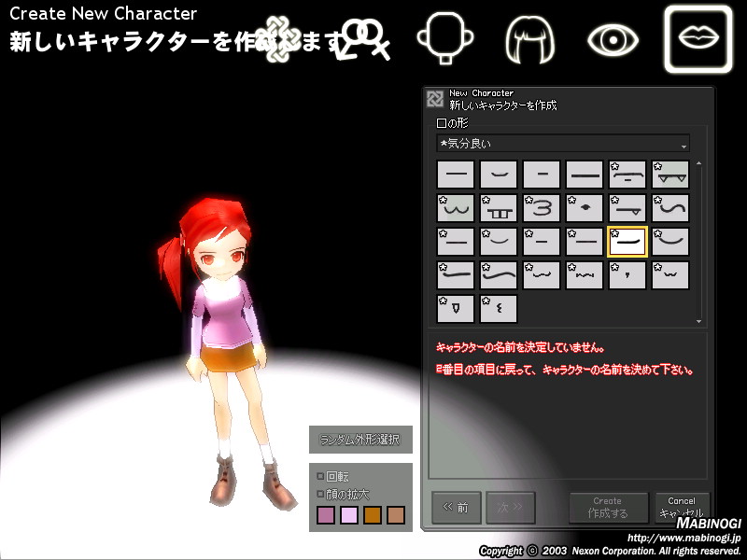Click the 次 » next button
The image size is (747, 560).
[510, 508]
